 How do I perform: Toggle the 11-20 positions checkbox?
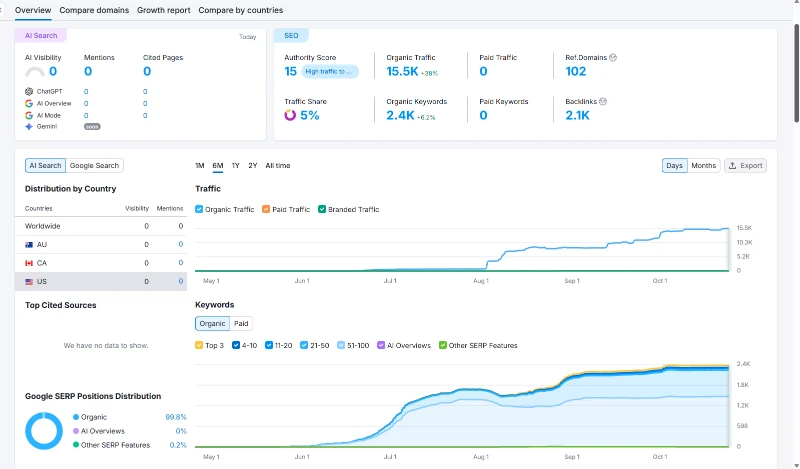point(269,345)
